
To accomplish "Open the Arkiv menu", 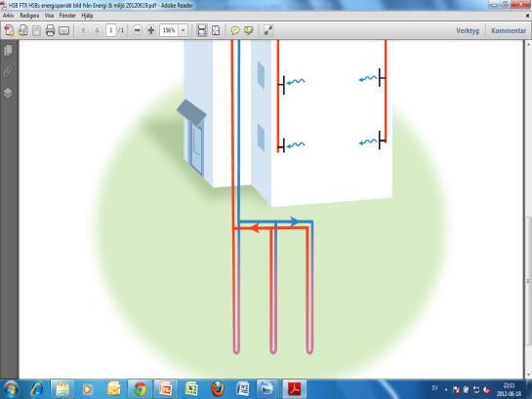I will tap(9, 16).
